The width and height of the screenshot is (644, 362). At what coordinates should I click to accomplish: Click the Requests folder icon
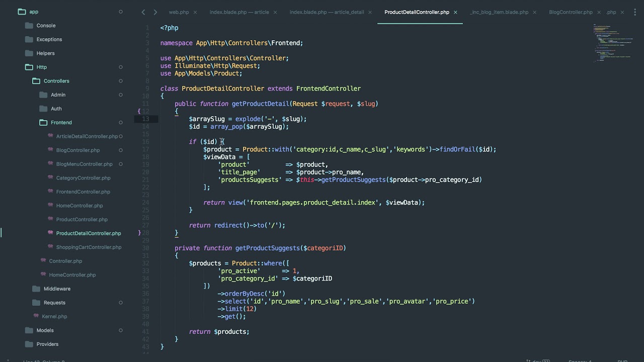tap(36, 303)
